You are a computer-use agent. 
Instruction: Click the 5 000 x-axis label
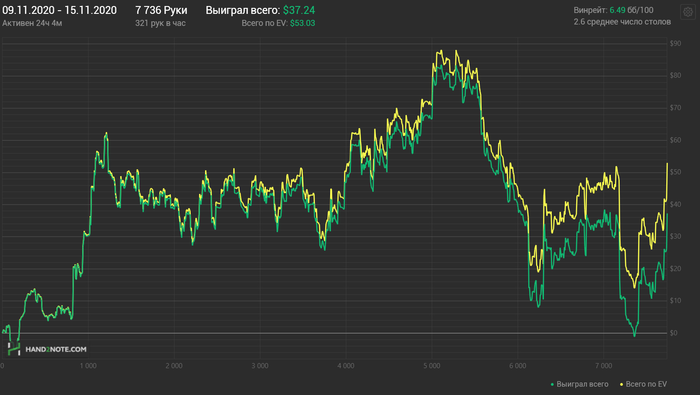[x=432, y=366]
